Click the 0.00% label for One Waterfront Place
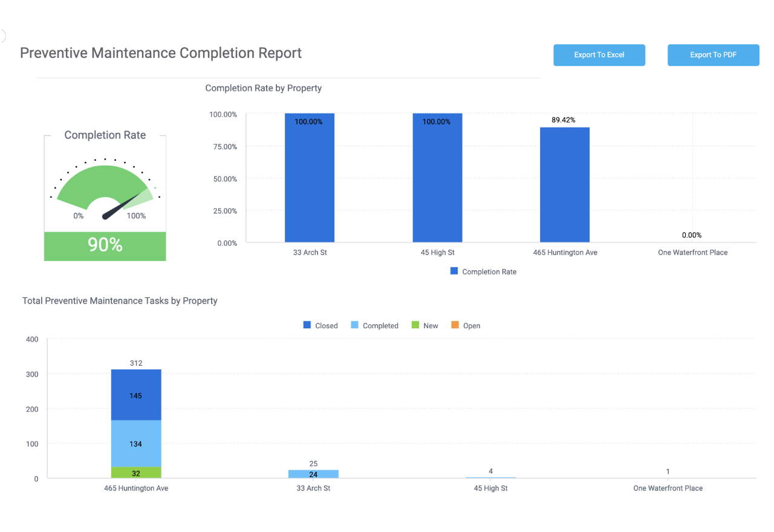Viewport: 774px width, 532px height. pyautogui.click(x=692, y=235)
